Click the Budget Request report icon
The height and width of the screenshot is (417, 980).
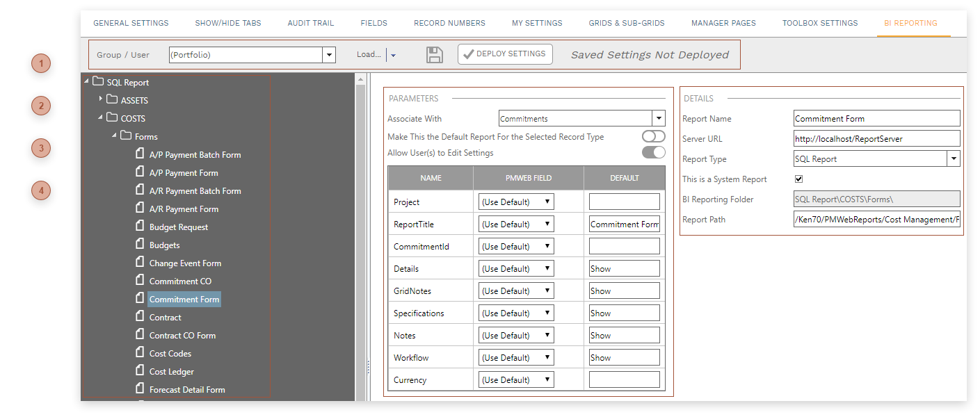coord(138,226)
